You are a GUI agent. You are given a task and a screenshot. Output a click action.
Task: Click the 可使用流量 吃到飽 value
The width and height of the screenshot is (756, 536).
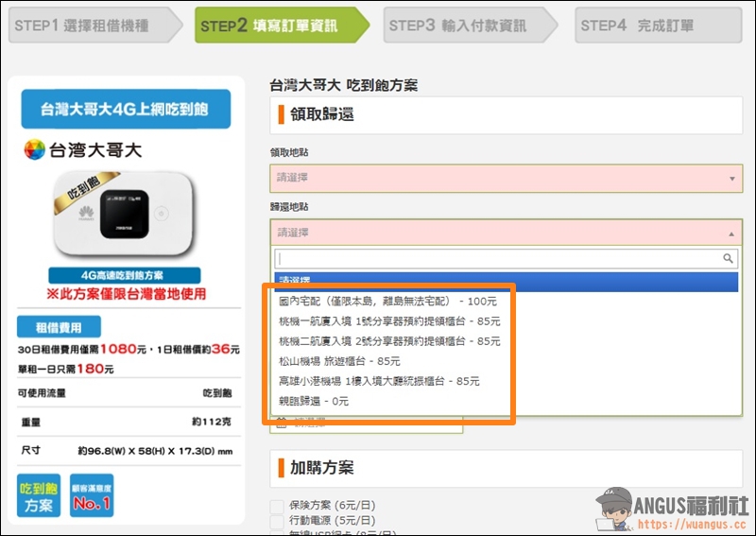click(217, 393)
